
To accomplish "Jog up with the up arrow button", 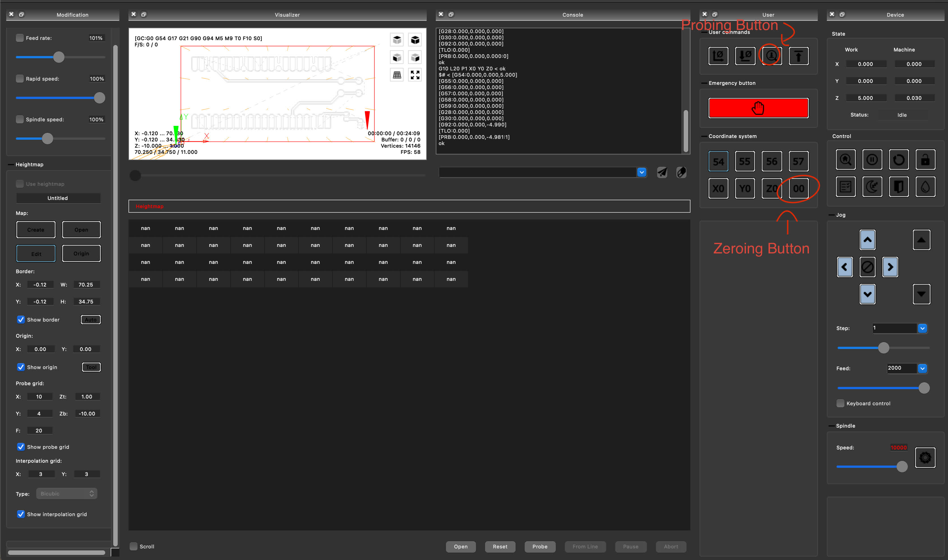I will 867,240.
